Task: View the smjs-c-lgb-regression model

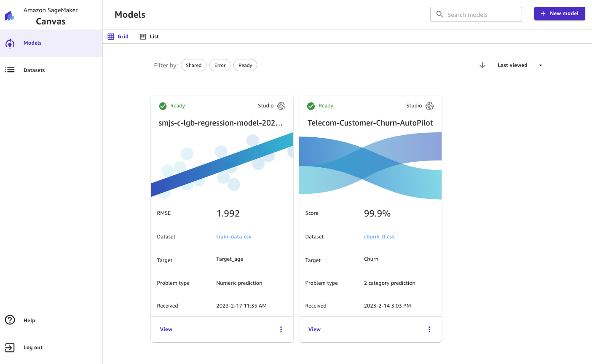Action: [x=166, y=329]
